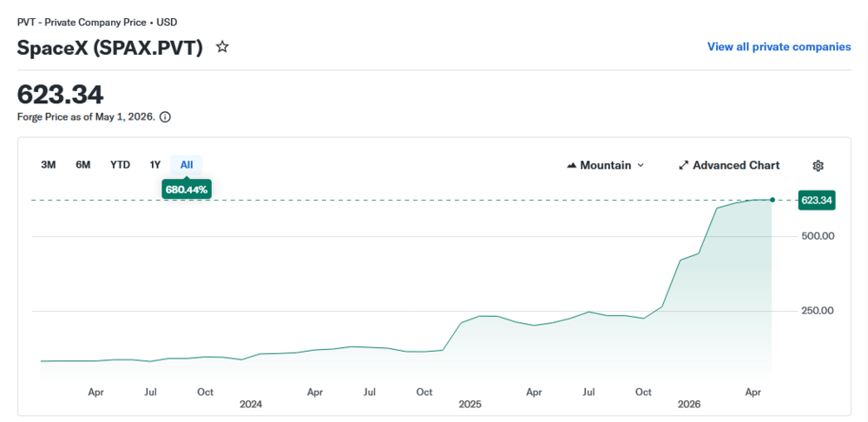Open the Mountain chart type dropdown
868x422 pixels.
pyautogui.click(x=606, y=166)
